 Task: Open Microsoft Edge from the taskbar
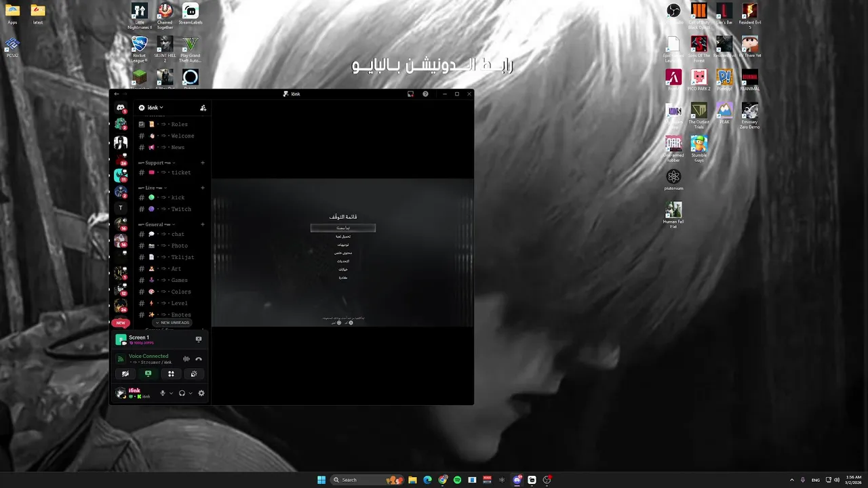tap(427, 480)
